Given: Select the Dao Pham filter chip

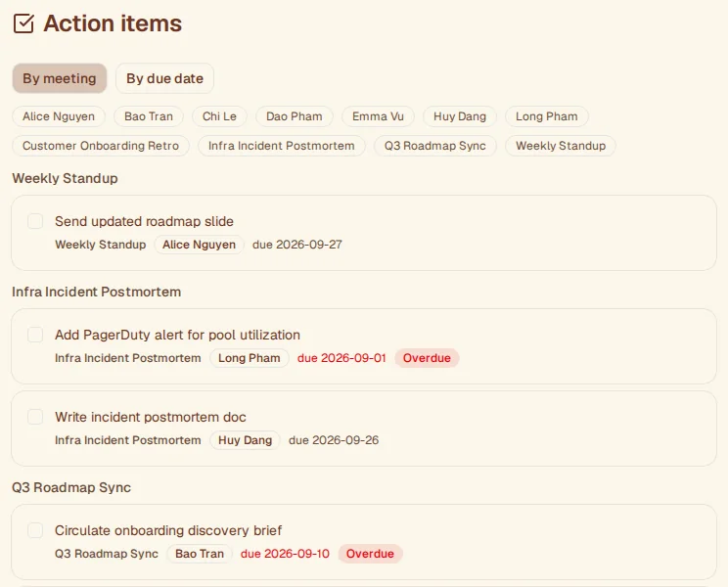Looking at the screenshot, I should click(x=295, y=116).
